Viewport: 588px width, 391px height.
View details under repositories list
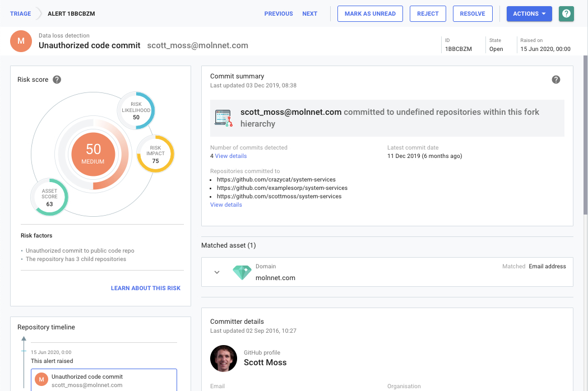coord(226,204)
